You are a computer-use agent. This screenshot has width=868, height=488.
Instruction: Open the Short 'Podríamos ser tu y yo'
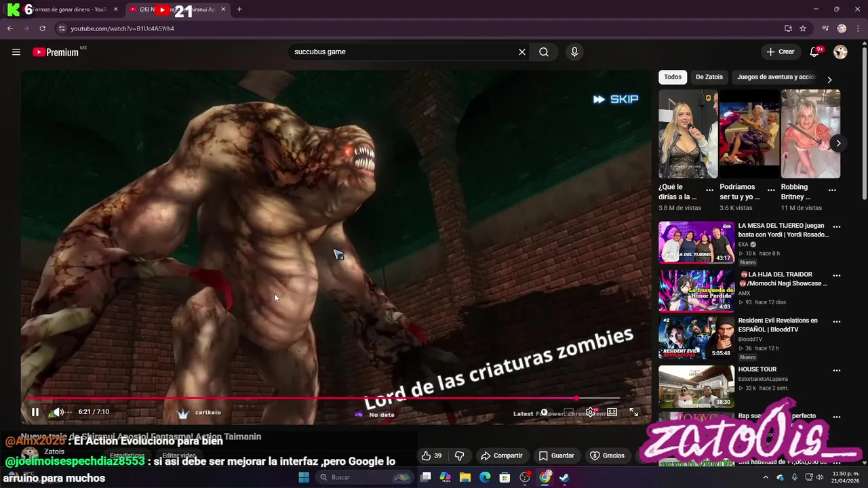(x=749, y=134)
